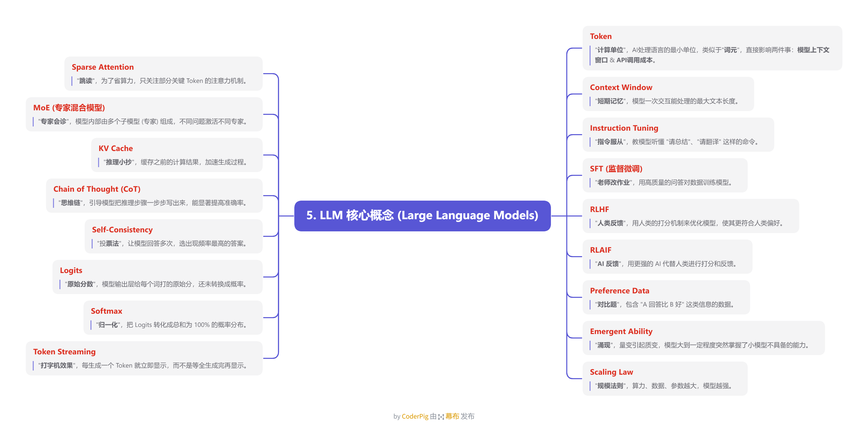
Task: Click the SFT (监督微调) node
Action: 616,169
